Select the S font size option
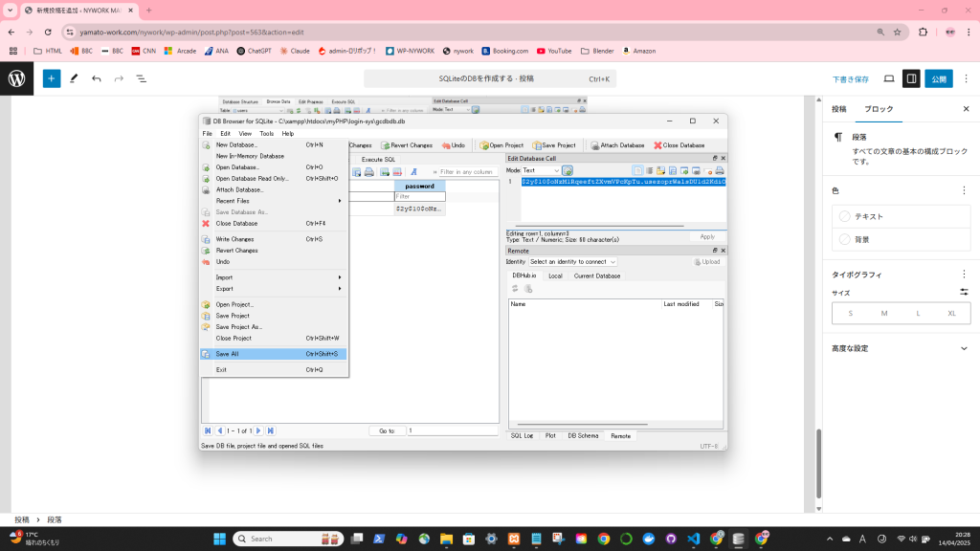Viewport: 980px width, 551px height. 850,313
